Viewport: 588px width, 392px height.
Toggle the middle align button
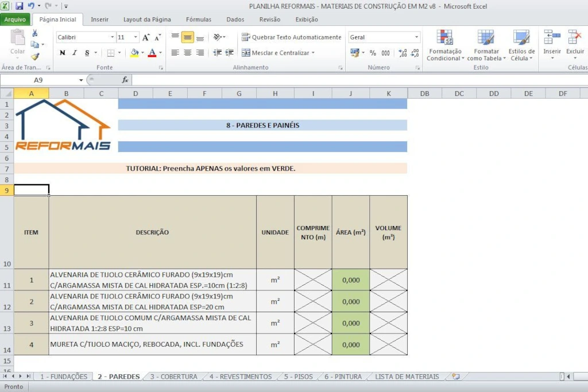[187, 37]
